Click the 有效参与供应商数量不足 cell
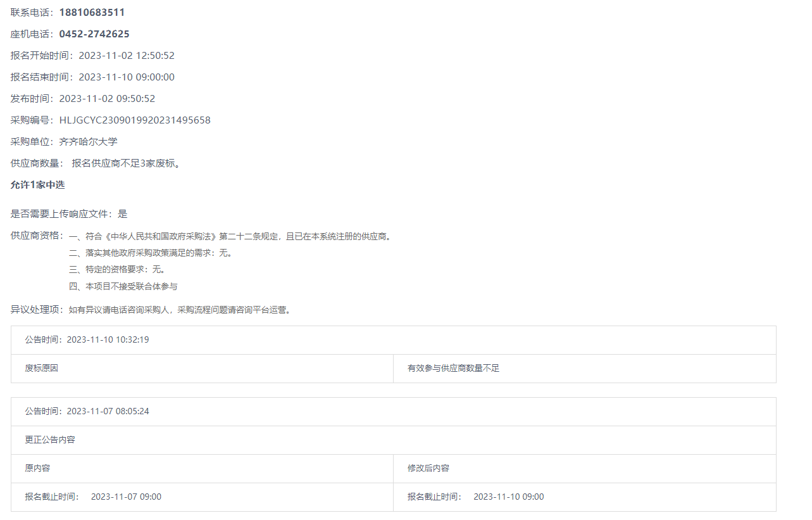812x520 pixels. (453, 369)
